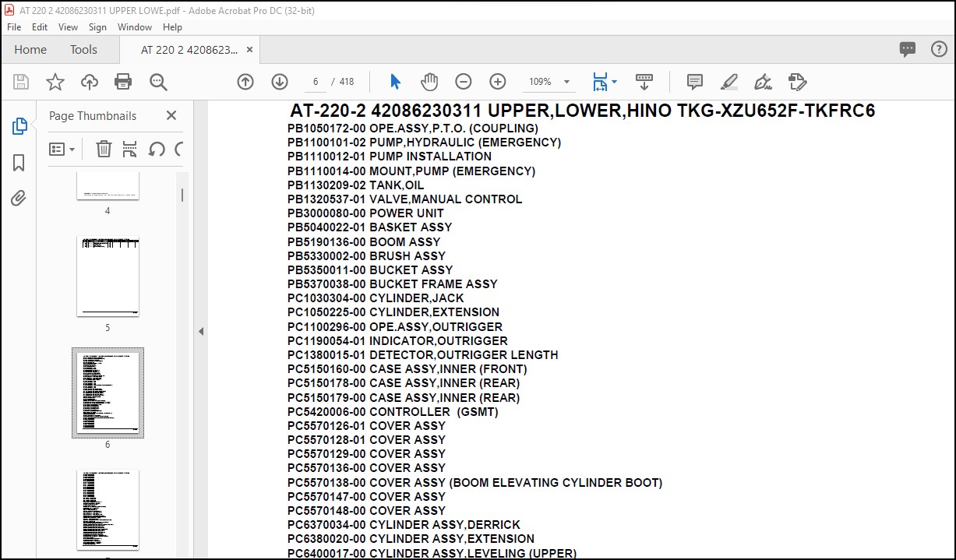Open the Window menu
This screenshot has width=956, height=560.
pyautogui.click(x=135, y=26)
